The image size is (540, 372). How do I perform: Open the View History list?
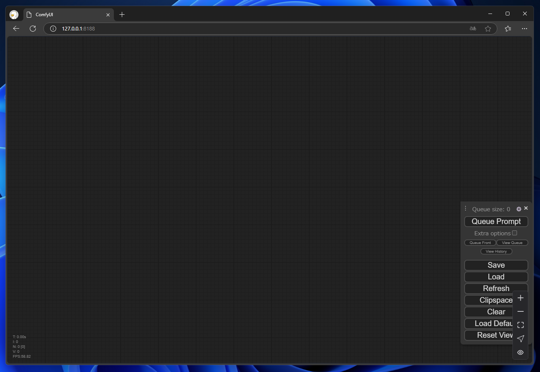coord(496,251)
